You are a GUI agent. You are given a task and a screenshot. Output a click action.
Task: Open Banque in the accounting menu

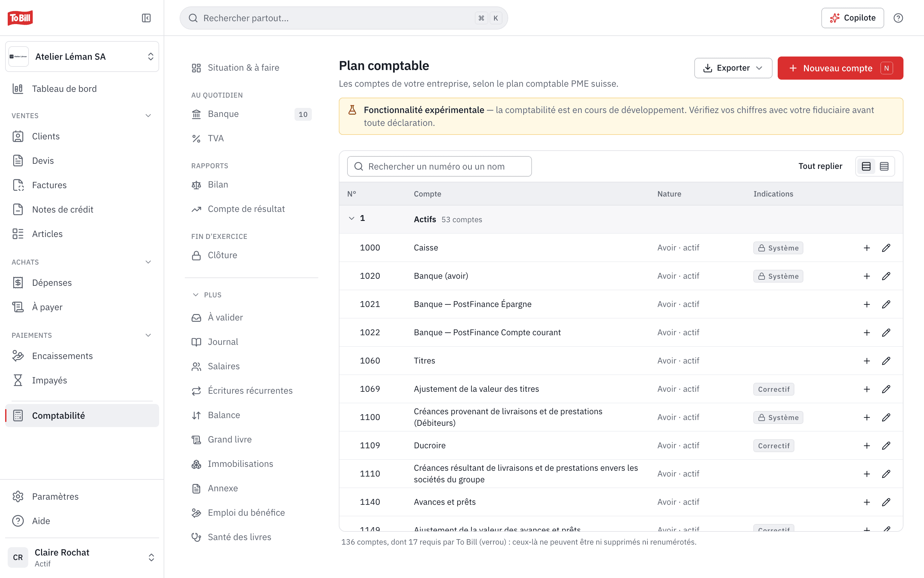(x=251, y=114)
